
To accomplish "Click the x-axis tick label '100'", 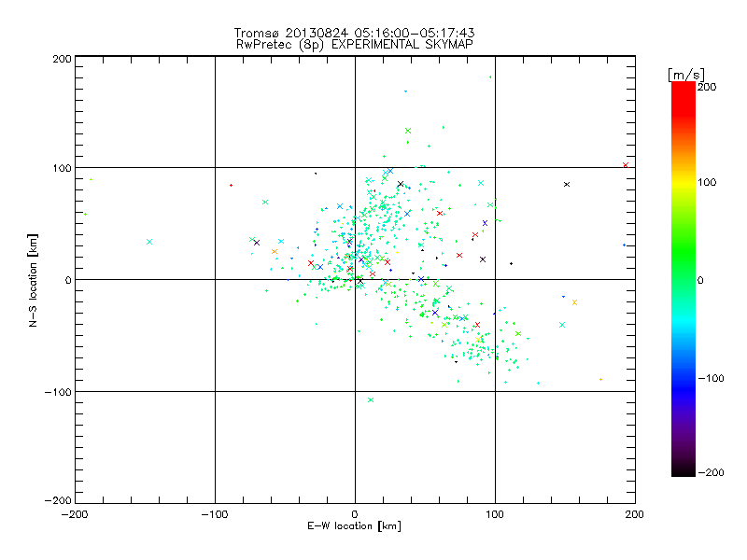I will pyautogui.click(x=495, y=515).
